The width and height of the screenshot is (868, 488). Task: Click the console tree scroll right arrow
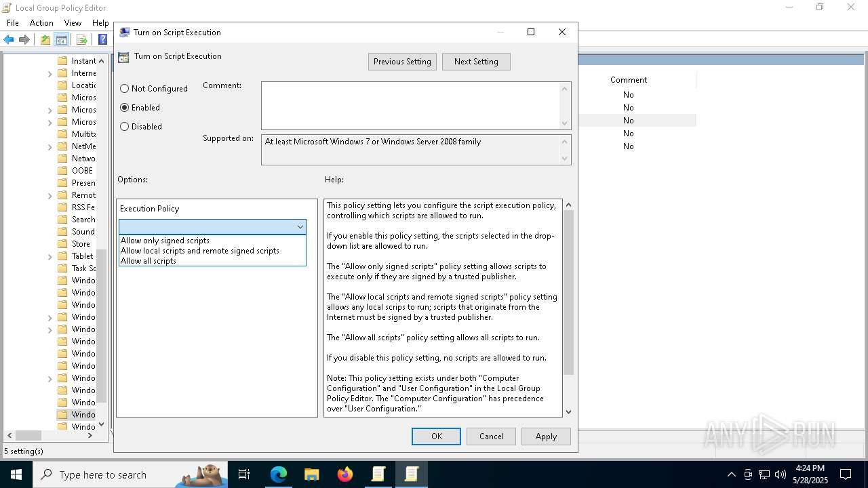pyautogui.click(x=91, y=435)
